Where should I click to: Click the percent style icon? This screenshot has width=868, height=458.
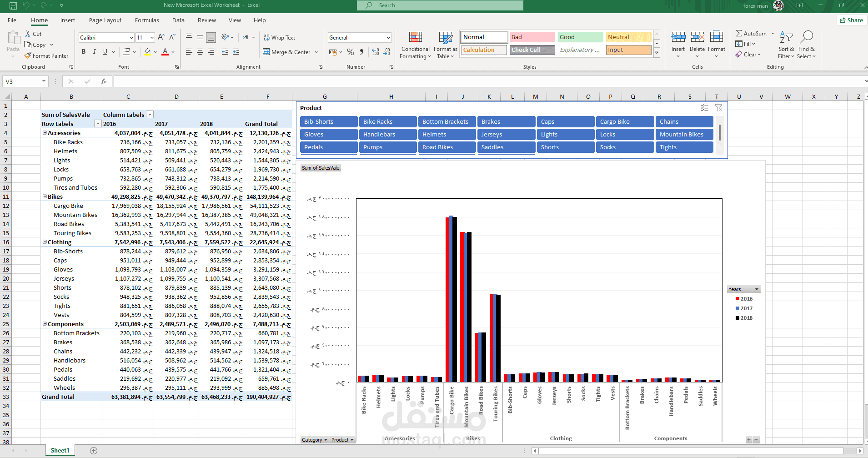tap(351, 52)
